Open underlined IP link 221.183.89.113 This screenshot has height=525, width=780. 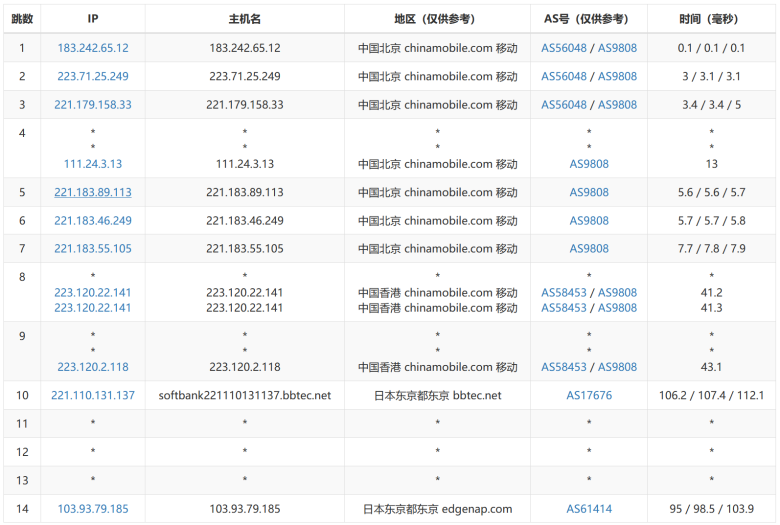(x=93, y=192)
